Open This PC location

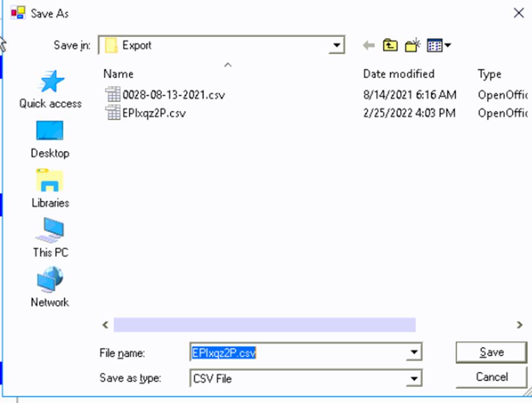point(50,238)
